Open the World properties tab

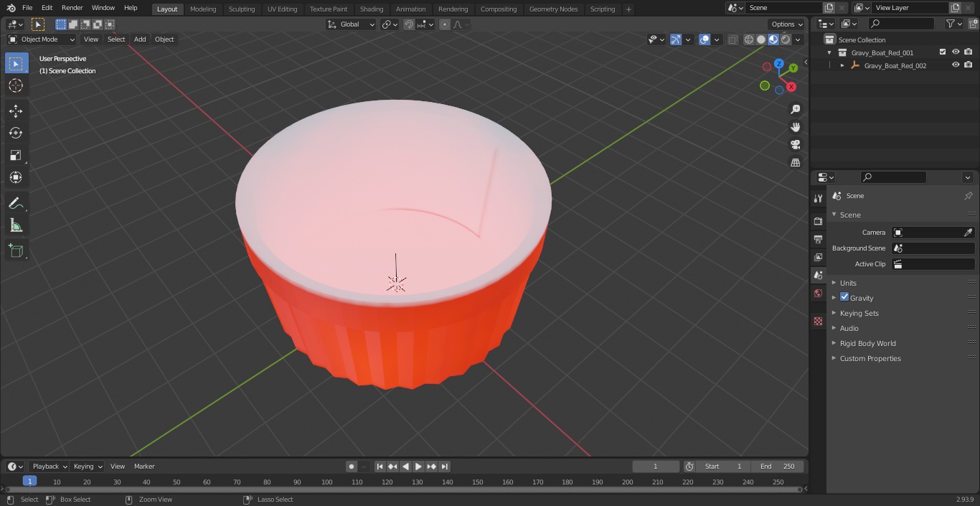coord(818,293)
